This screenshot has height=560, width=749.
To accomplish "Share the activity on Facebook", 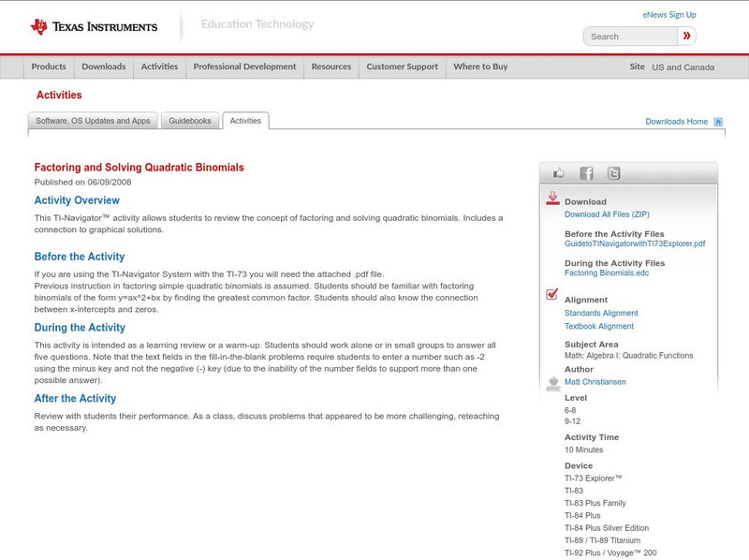I will [x=586, y=173].
